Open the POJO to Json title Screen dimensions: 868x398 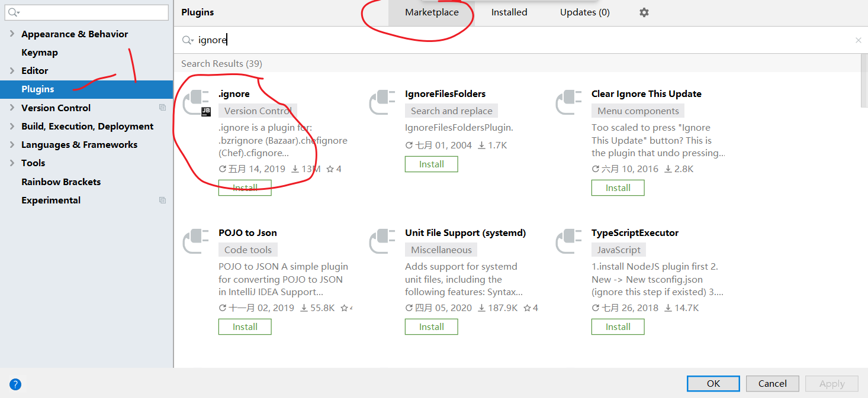coord(247,232)
